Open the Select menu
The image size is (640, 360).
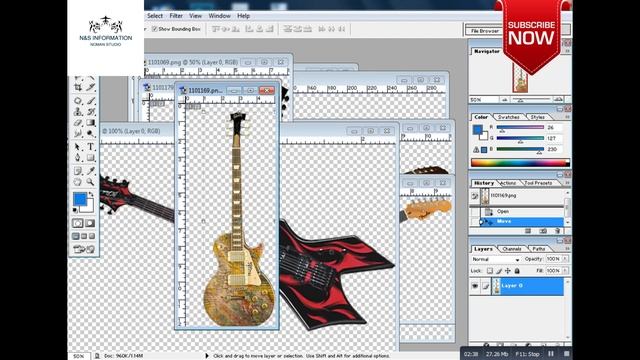pos(155,16)
